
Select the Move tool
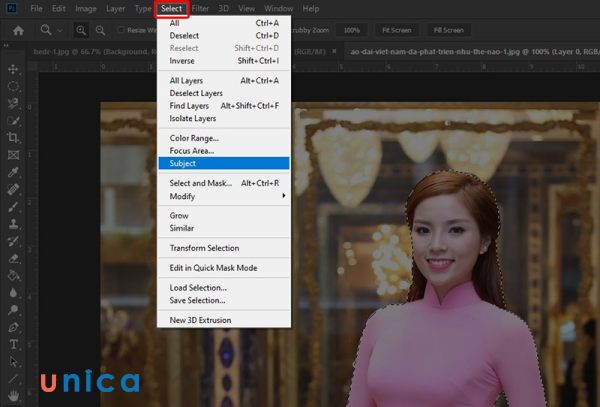coord(14,69)
